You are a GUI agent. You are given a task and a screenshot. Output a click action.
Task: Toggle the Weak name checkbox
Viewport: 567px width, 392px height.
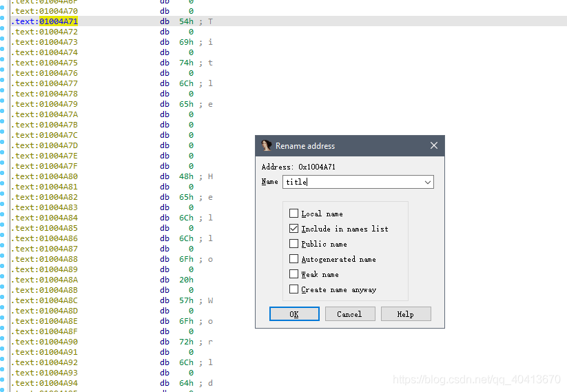(x=294, y=274)
